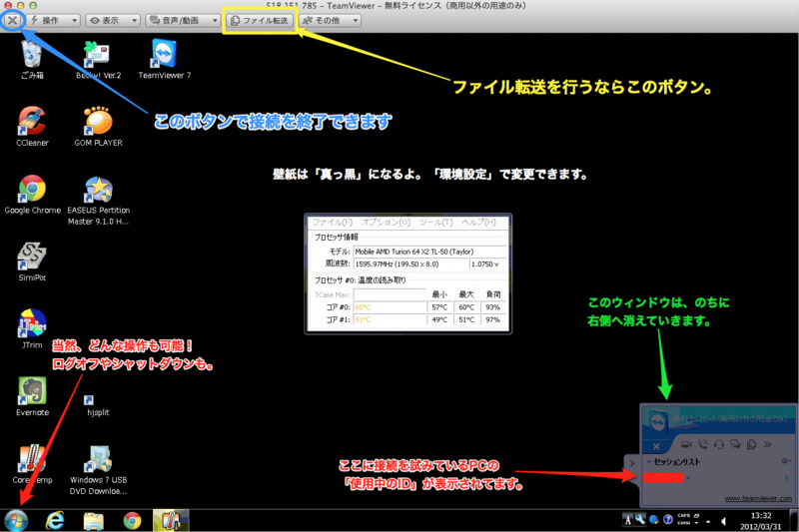Image resolution: width=799 pixels, height=532 pixels.
Task: Show more TeamViewer panel functions (>>)
Action: click(768, 444)
